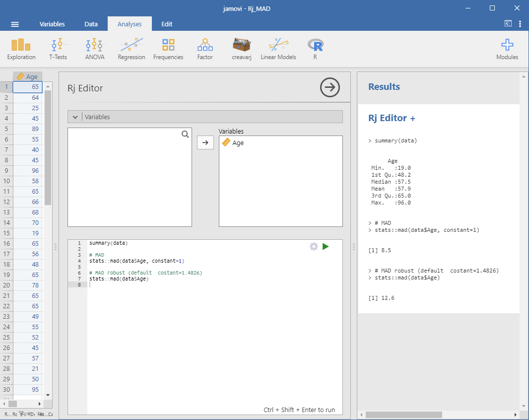Select the Age column header
Image resolution: width=529 pixels, height=420 pixels.
28,76
